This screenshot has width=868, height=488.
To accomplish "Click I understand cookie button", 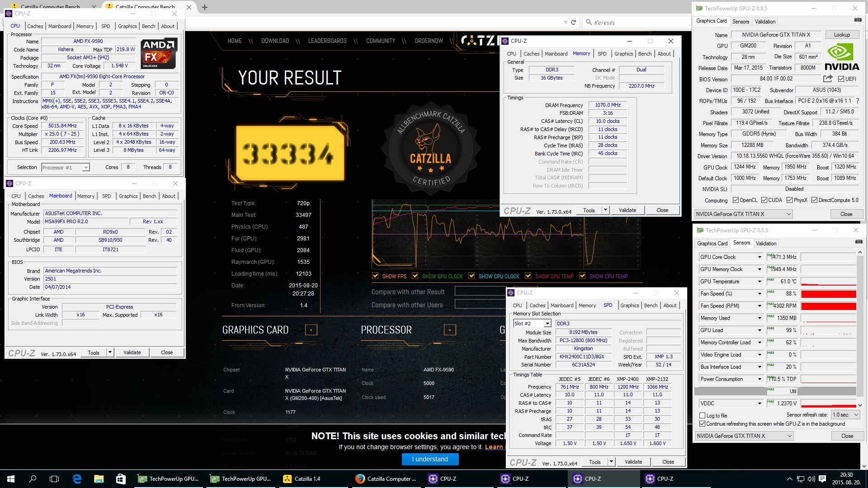I will (430, 459).
